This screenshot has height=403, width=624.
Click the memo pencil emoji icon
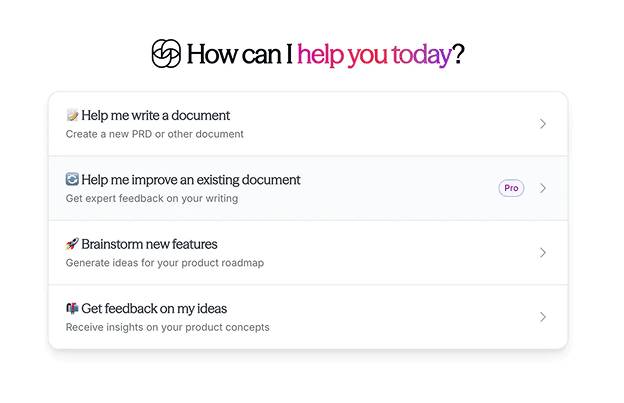point(72,116)
